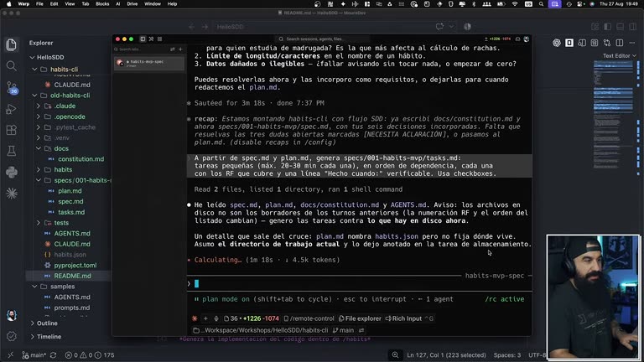Toggle Primary Side Bar in title bar
Viewport: 644px width, 362px height.
607,27
